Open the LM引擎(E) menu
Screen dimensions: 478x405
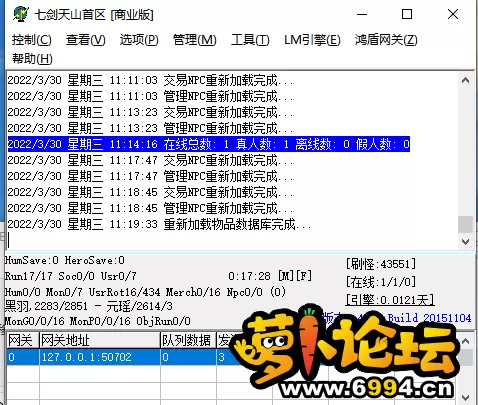312,40
